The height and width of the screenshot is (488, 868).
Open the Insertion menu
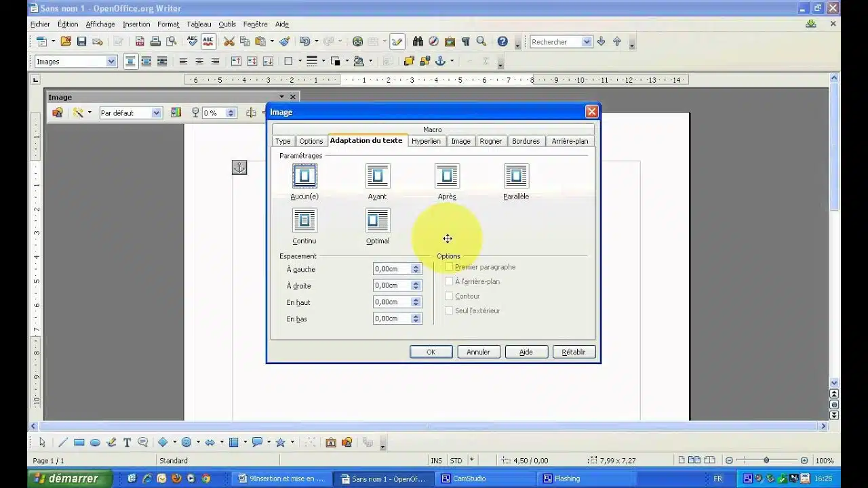click(136, 24)
